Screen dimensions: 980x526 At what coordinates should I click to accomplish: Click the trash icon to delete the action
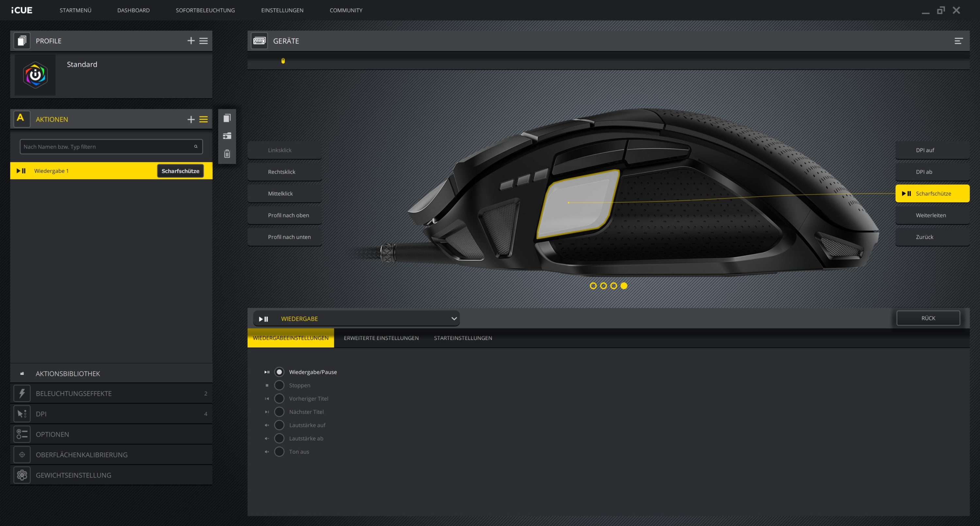[x=227, y=154]
